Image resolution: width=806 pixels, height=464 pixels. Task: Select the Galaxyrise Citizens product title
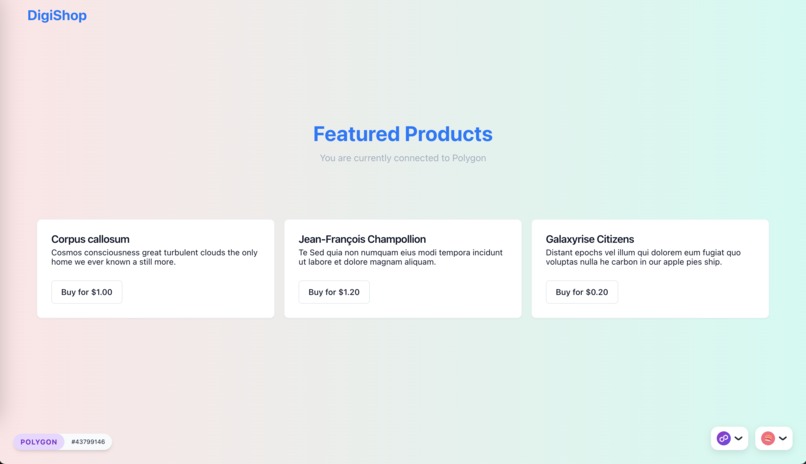point(590,239)
